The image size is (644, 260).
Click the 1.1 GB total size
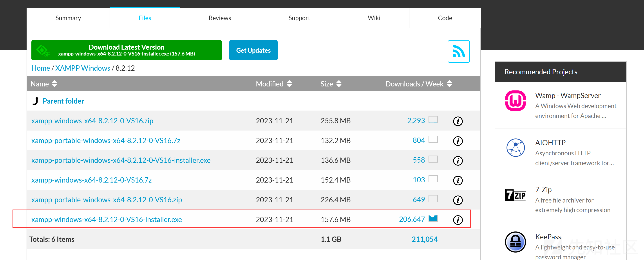pyautogui.click(x=331, y=239)
